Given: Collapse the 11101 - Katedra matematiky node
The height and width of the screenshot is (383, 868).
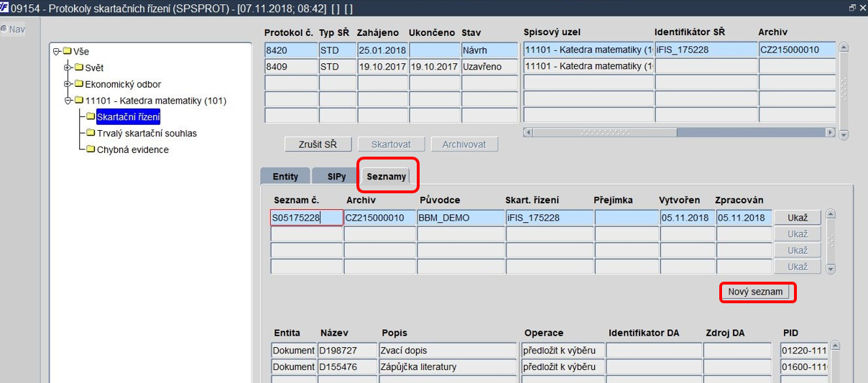Looking at the screenshot, I should (68, 101).
